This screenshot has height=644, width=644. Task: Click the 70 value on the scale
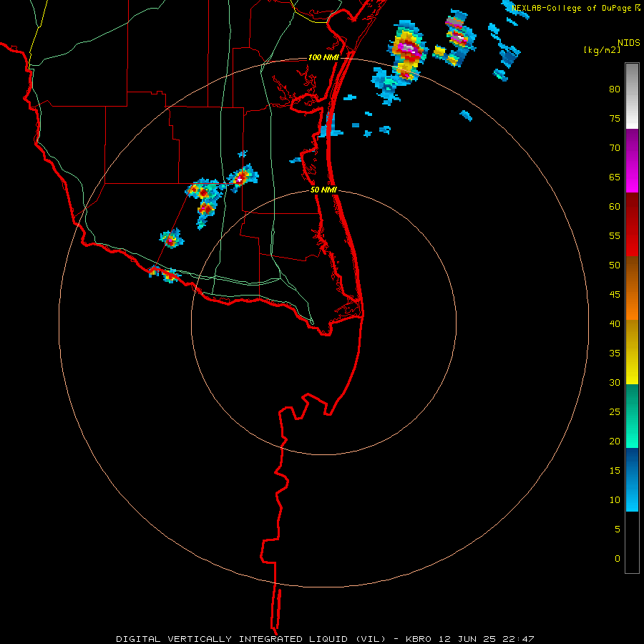[x=615, y=148]
